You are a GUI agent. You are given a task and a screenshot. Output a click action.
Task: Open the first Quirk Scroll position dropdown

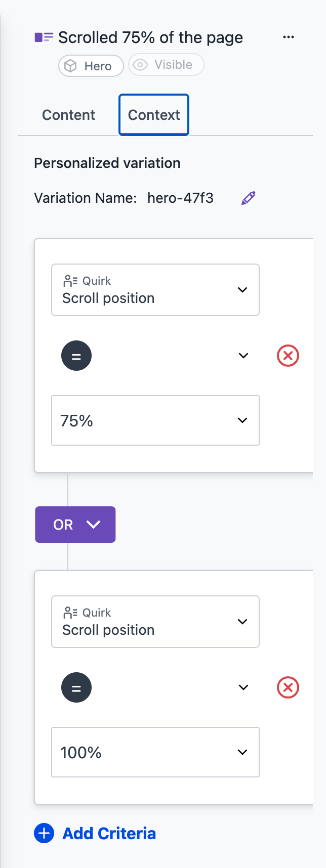[x=155, y=290]
